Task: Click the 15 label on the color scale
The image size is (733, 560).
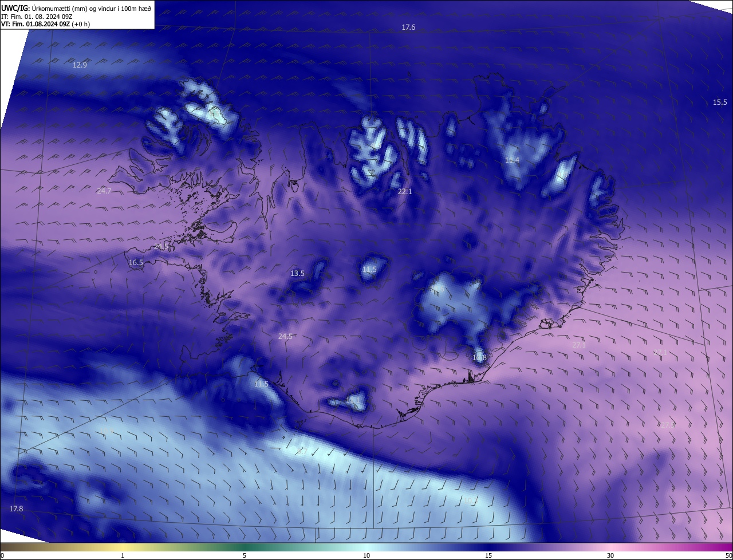Action: (x=488, y=555)
